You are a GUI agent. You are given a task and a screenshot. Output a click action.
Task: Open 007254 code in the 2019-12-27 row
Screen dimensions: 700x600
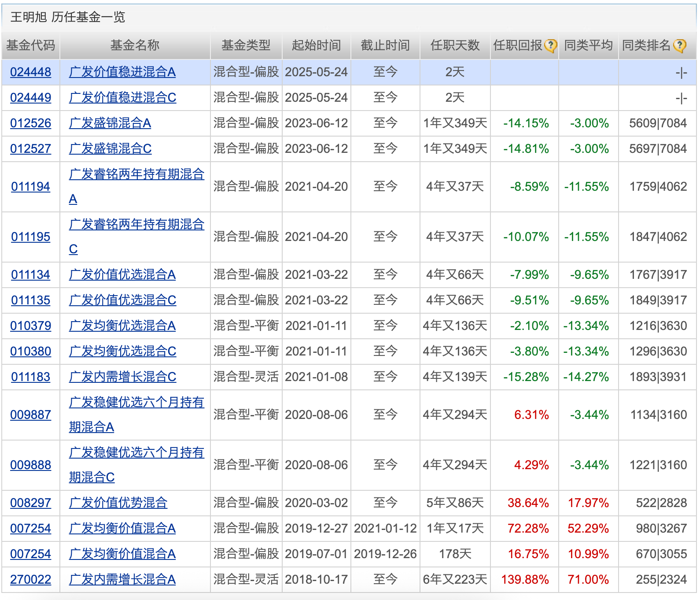[31, 529]
